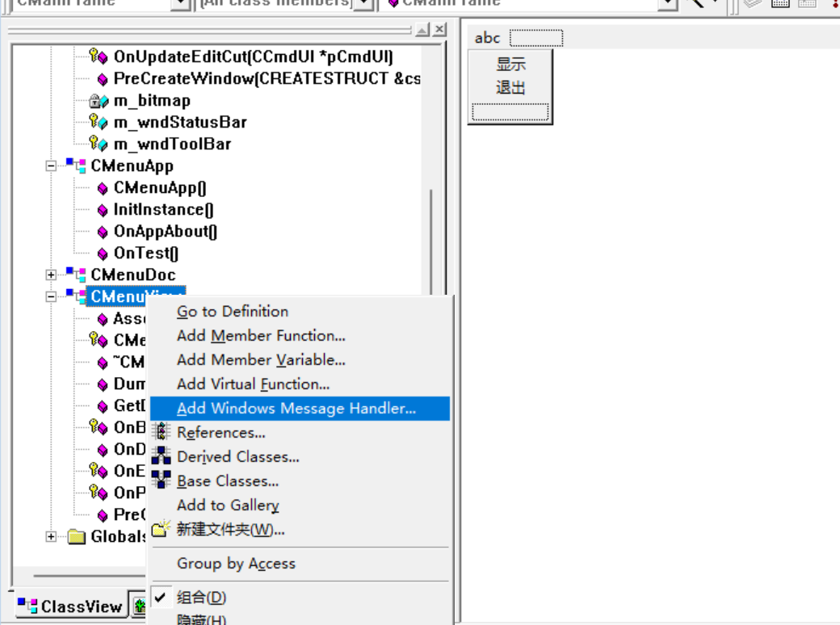Click the InitInstance function icon
Screen dimensions: 840x625
103,210
